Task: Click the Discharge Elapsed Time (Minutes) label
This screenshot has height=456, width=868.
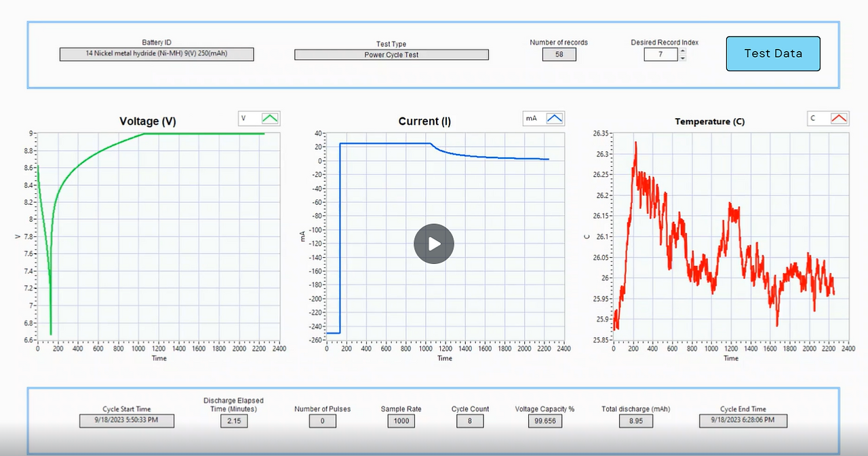Action: (234, 404)
